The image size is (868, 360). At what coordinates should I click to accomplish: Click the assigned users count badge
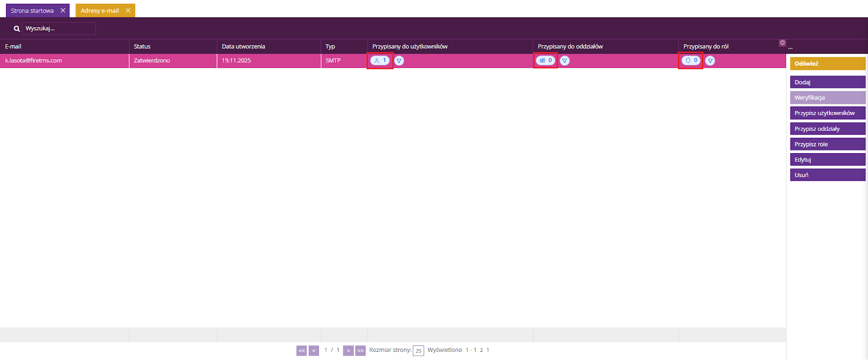[x=380, y=60]
